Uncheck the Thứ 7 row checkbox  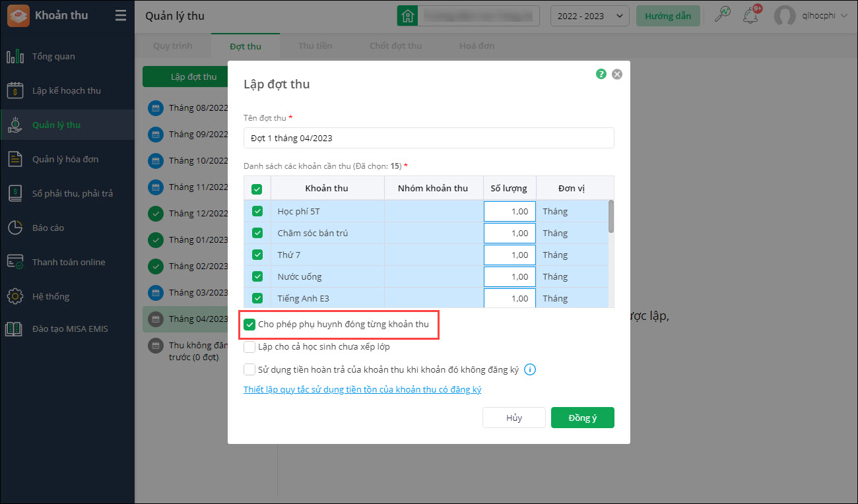pos(257,255)
